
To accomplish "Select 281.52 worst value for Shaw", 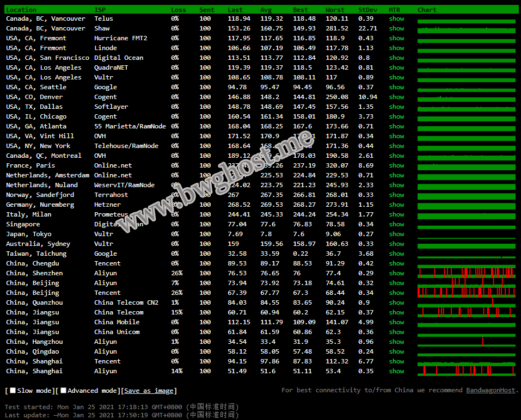I will pos(337,28).
